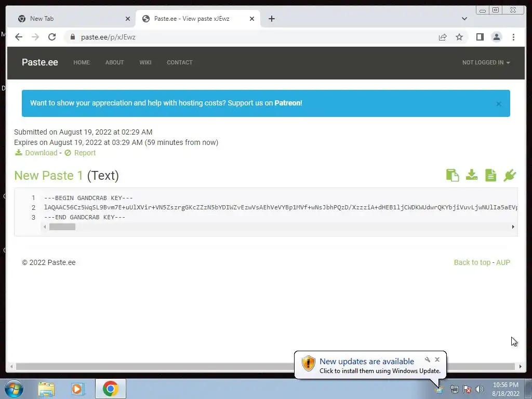Screen dimensions: 532x399
Task: Click the taskbar clock showing 10:56 PM
Action: [x=506, y=389]
